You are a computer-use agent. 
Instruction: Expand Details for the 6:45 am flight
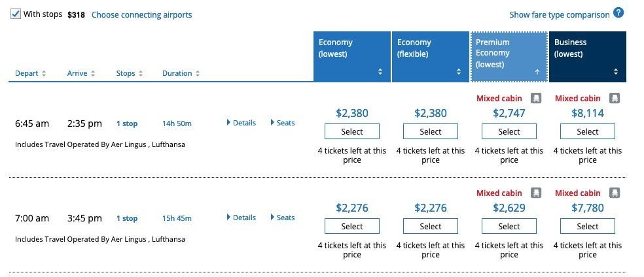click(x=241, y=123)
